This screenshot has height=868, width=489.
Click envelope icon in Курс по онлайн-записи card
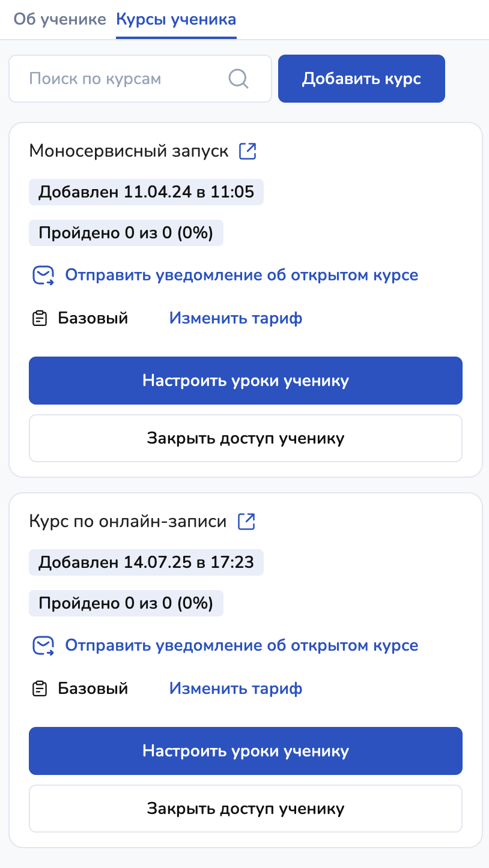[43, 646]
